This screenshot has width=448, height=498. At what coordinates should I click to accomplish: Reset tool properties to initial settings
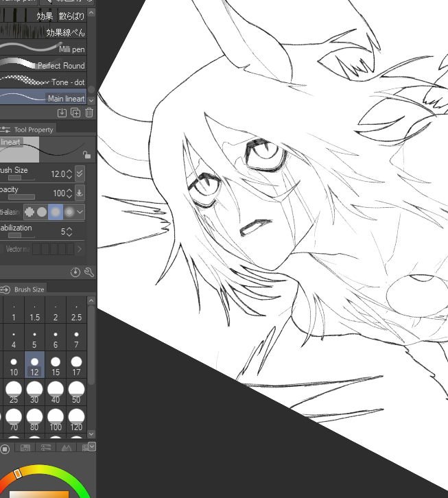coord(75,272)
